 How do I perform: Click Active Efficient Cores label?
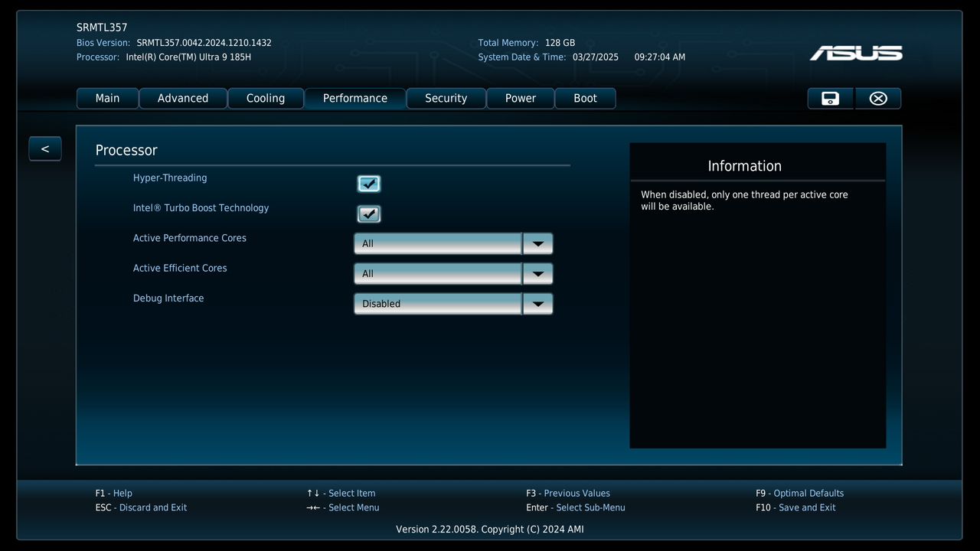(x=180, y=269)
